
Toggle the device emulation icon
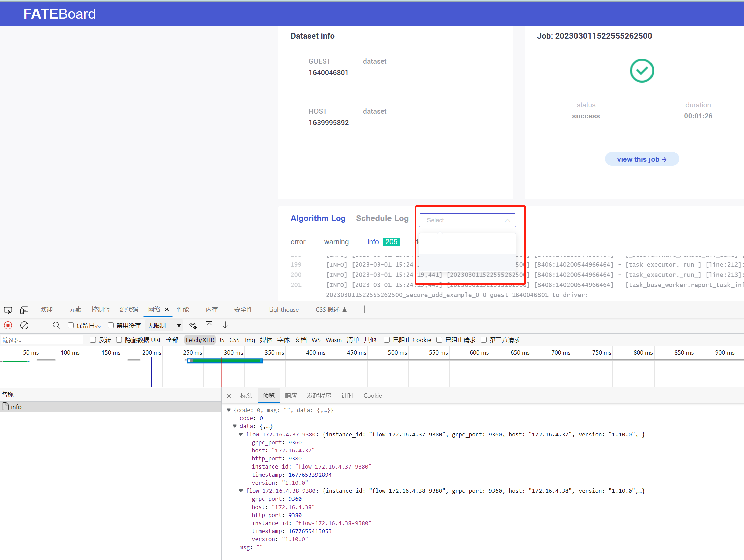point(24,310)
